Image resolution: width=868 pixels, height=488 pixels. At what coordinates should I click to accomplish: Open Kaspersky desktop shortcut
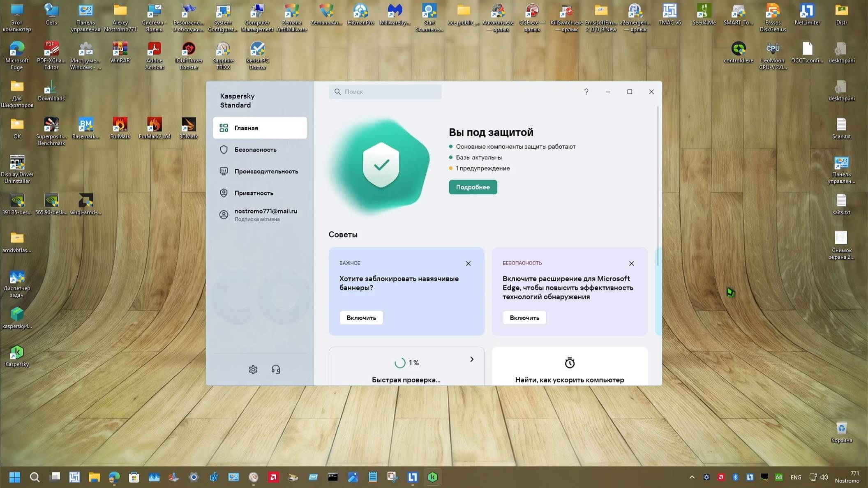point(17,353)
